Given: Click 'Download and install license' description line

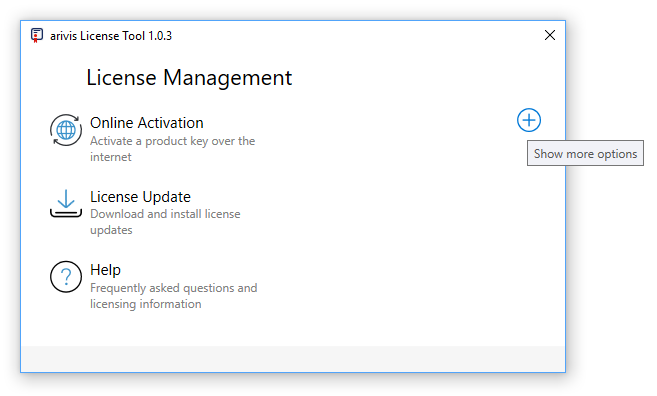Looking at the screenshot, I should click(x=165, y=214).
